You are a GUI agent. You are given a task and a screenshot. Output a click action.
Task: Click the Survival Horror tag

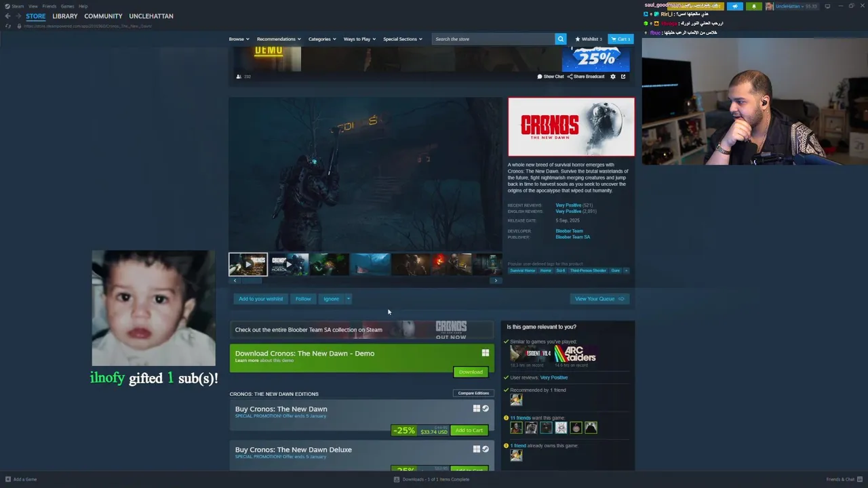pos(522,270)
